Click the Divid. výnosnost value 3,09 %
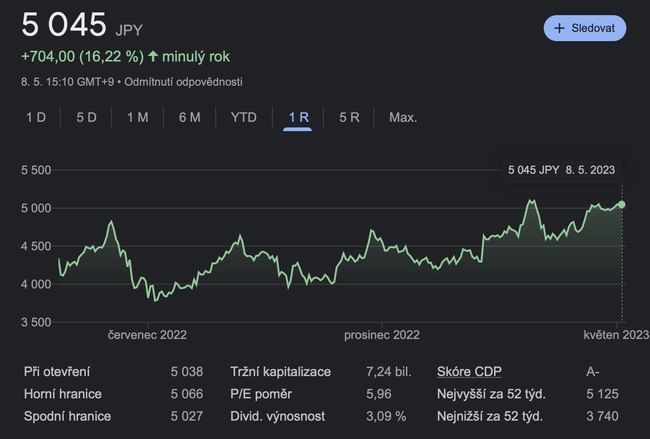 [x=387, y=415]
